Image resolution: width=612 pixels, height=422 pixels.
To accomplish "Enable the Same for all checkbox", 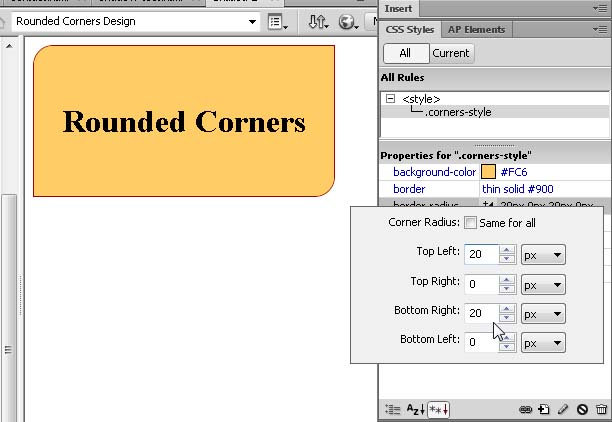I will tap(471, 223).
